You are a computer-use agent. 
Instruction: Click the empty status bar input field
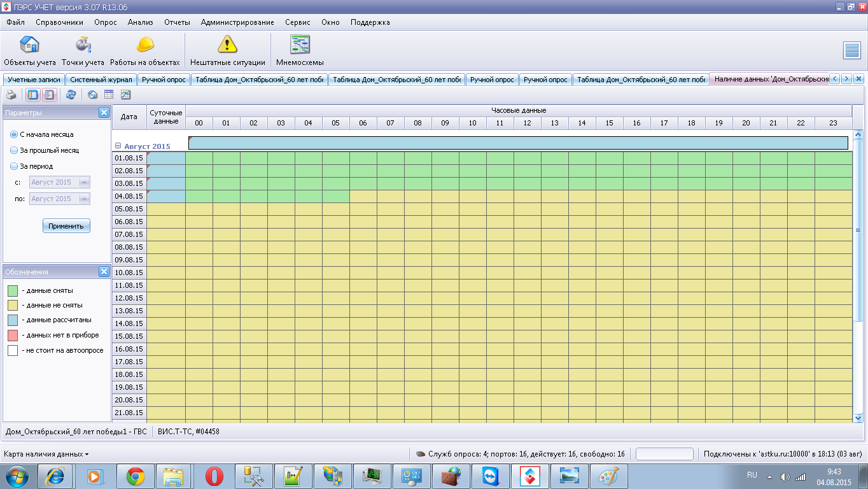click(664, 454)
